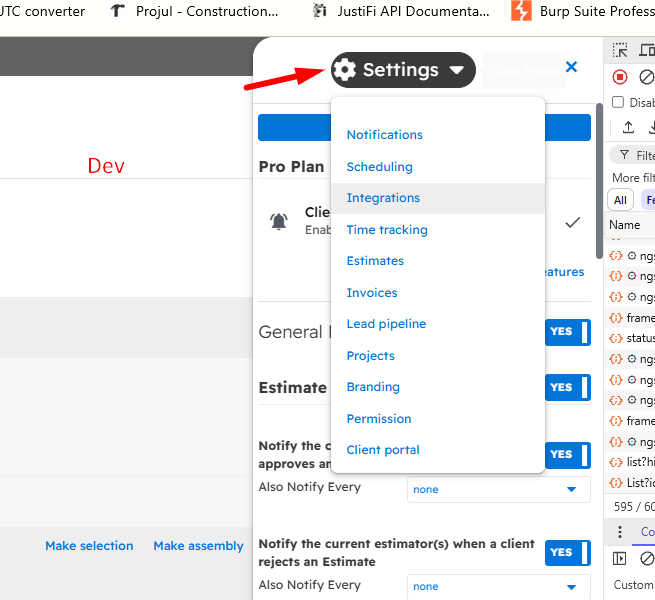Click the More filters label

click(x=633, y=178)
